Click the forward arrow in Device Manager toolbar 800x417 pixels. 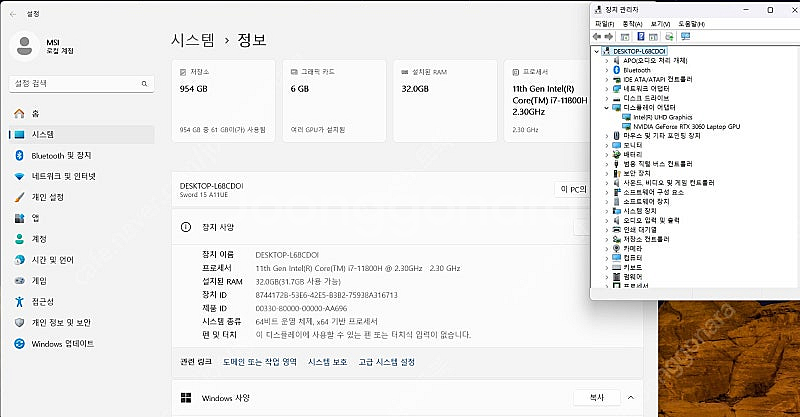(x=609, y=37)
